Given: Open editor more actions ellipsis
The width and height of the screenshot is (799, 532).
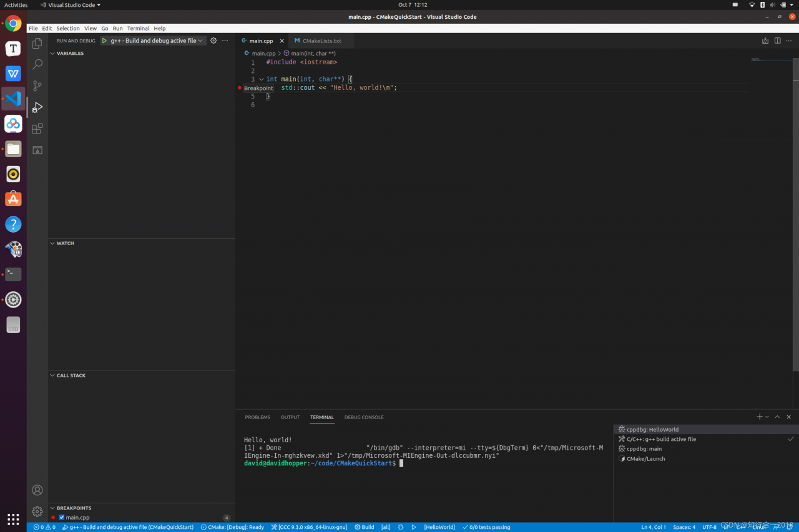Looking at the screenshot, I should [x=790, y=41].
